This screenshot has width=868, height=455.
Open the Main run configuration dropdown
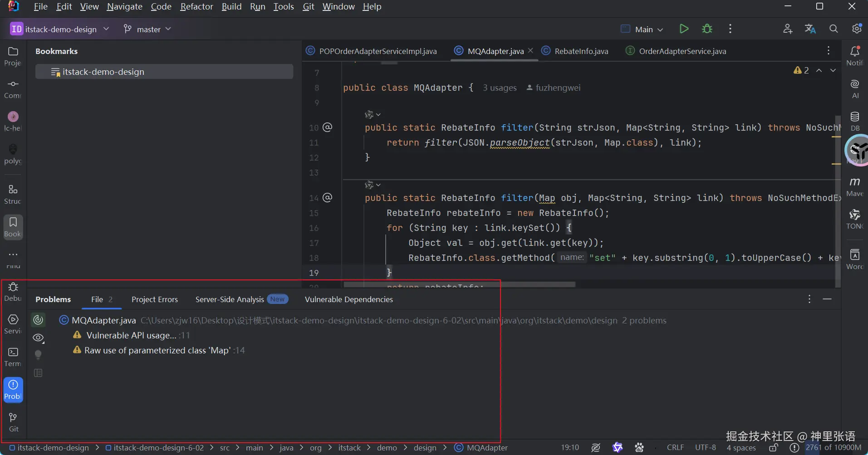point(642,29)
